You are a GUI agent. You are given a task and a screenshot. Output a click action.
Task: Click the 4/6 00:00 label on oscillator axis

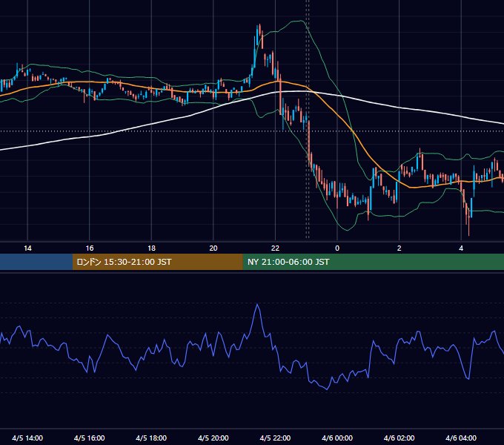click(x=337, y=438)
